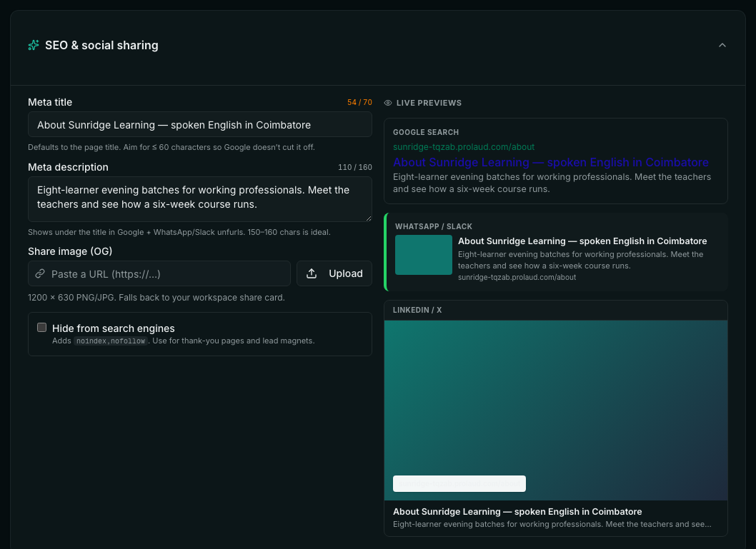Click the white URL badge on the LinkedIn image
Viewport: 756px width, 549px height.
click(x=459, y=483)
